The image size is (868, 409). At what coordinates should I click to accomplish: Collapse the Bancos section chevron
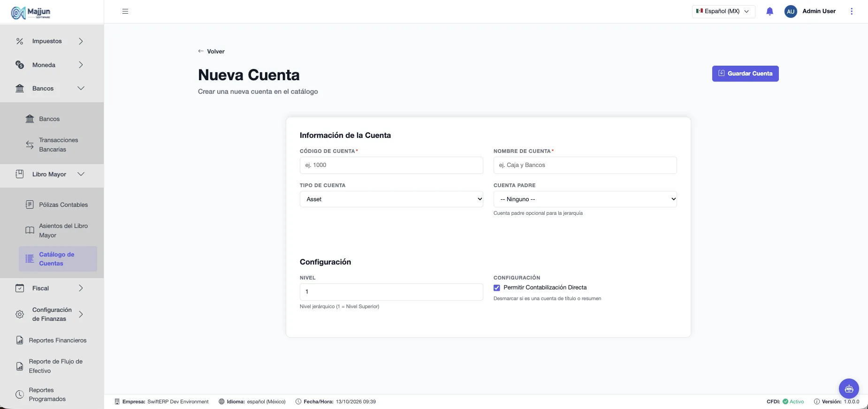[81, 88]
